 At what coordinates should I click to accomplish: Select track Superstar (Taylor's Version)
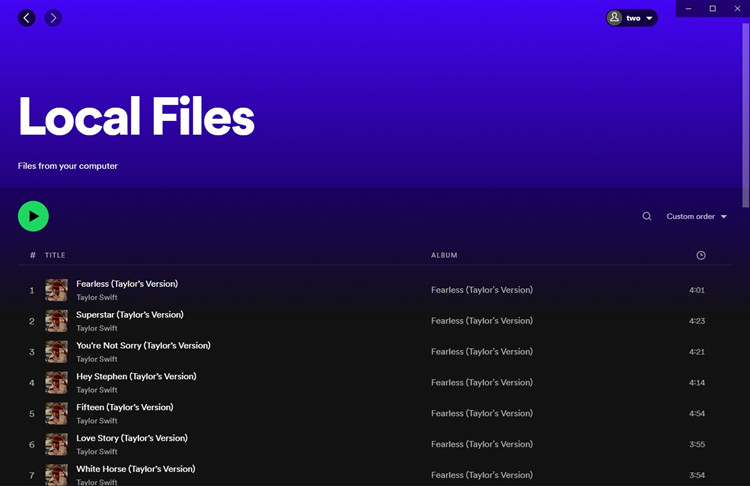[x=130, y=315]
